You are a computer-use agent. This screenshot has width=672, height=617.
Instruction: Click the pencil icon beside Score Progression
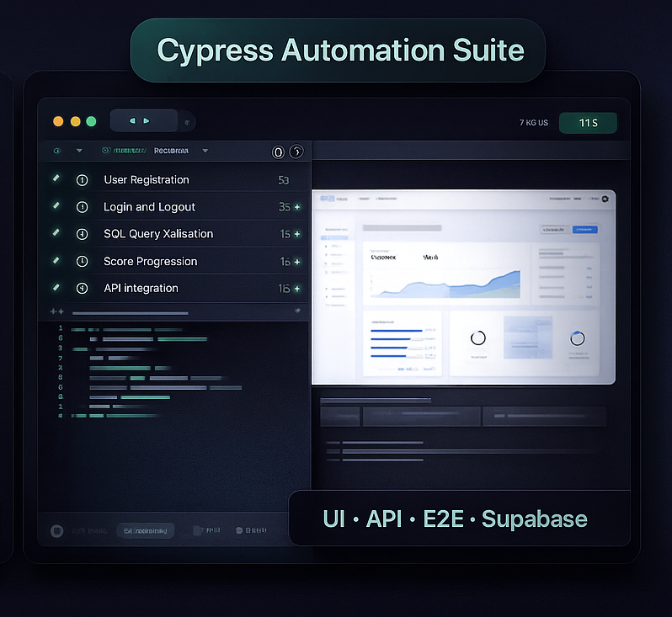pyautogui.click(x=56, y=260)
